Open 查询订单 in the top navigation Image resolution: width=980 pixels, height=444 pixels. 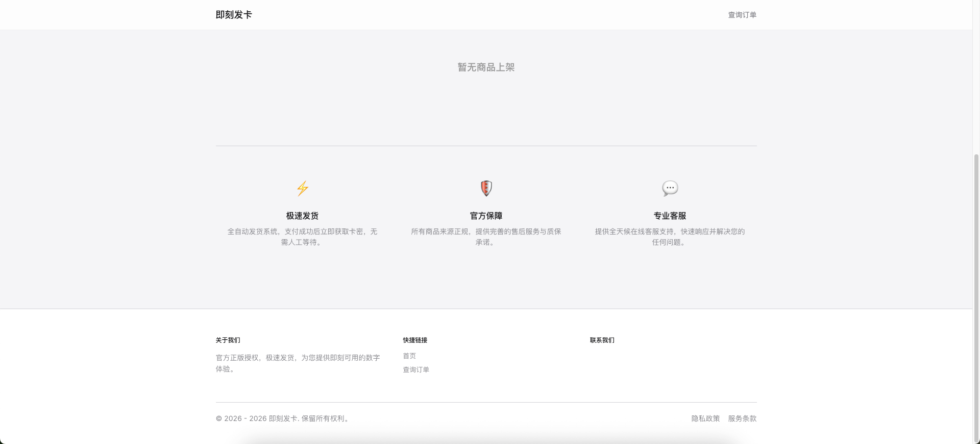[x=742, y=15]
